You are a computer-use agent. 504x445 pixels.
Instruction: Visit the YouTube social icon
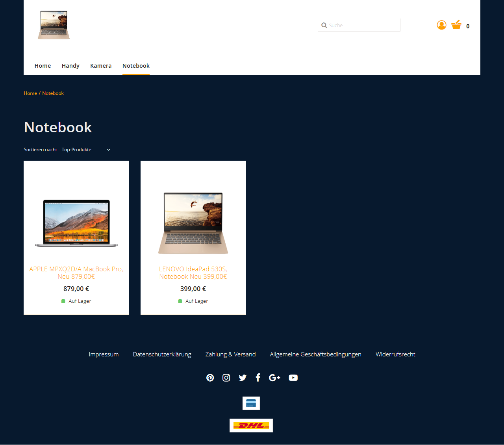(293, 378)
